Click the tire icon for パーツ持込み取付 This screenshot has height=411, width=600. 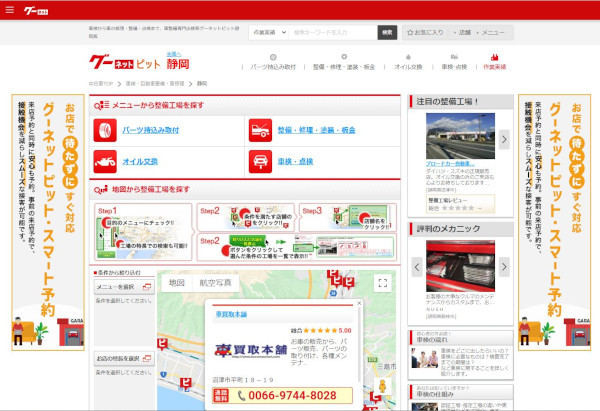coord(104,130)
